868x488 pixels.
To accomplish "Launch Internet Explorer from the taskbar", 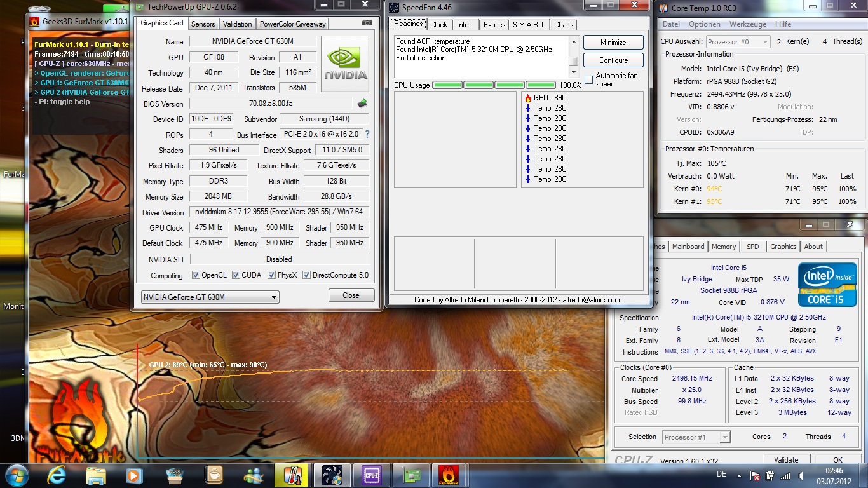I will [x=56, y=475].
